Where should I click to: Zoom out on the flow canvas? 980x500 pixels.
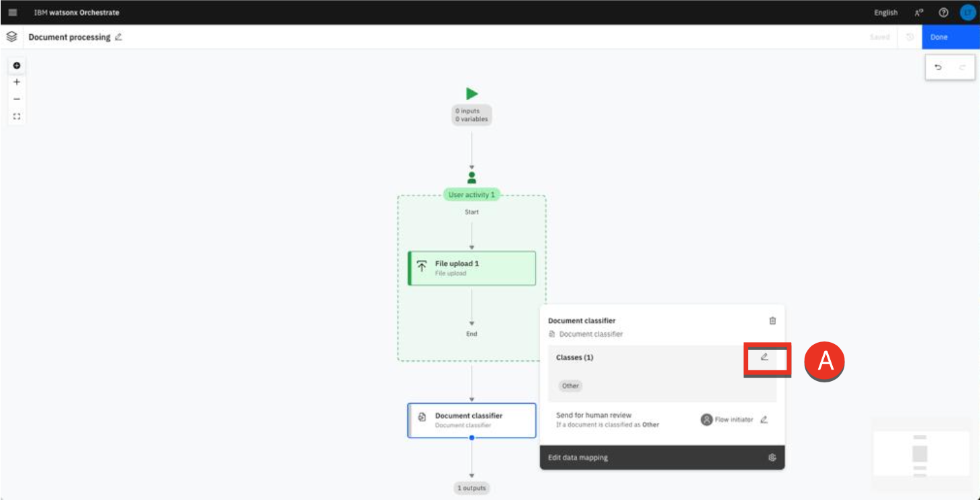(x=17, y=99)
